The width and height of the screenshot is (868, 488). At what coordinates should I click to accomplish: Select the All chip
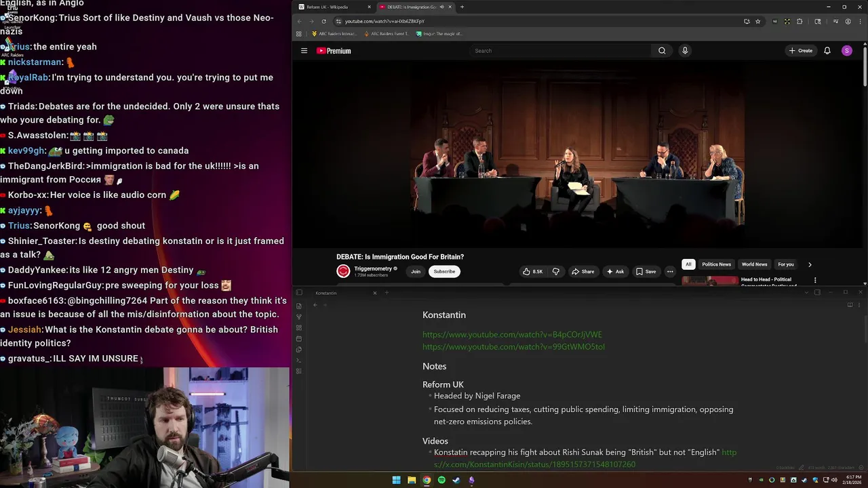coord(688,264)
